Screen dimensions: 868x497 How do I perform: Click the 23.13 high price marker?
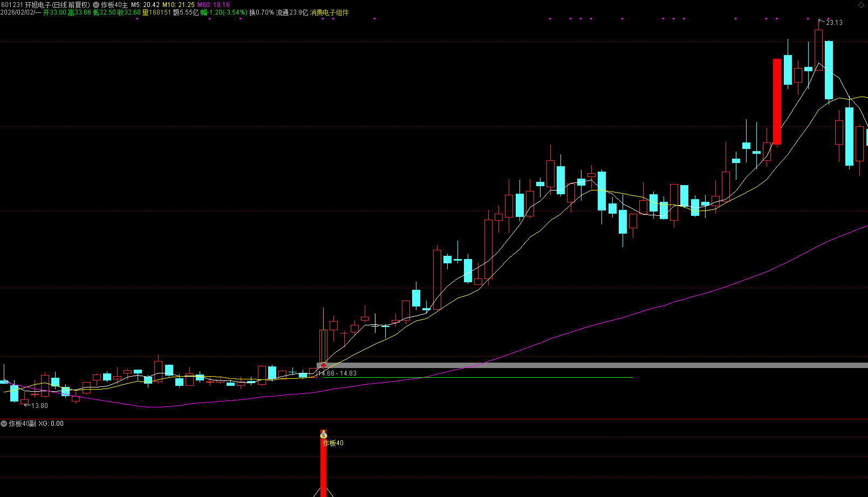[x=833, y=23]
